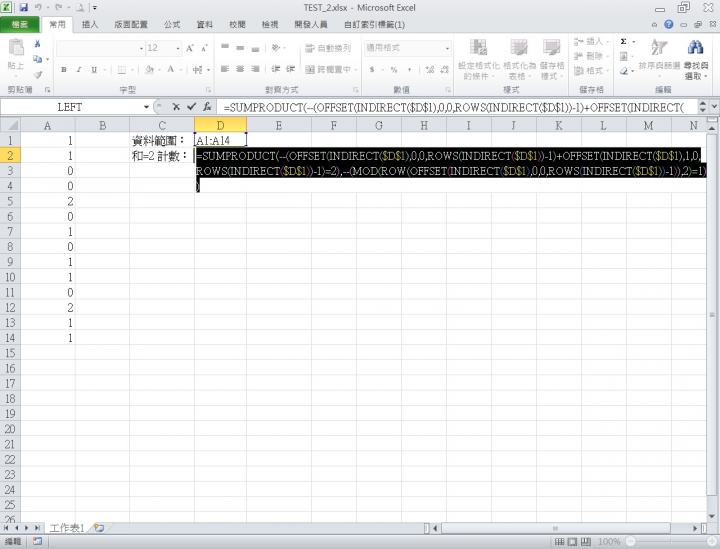Click Insert cells (插入) button
Screen dimensions: 720x549
click(x=591, y=42)
